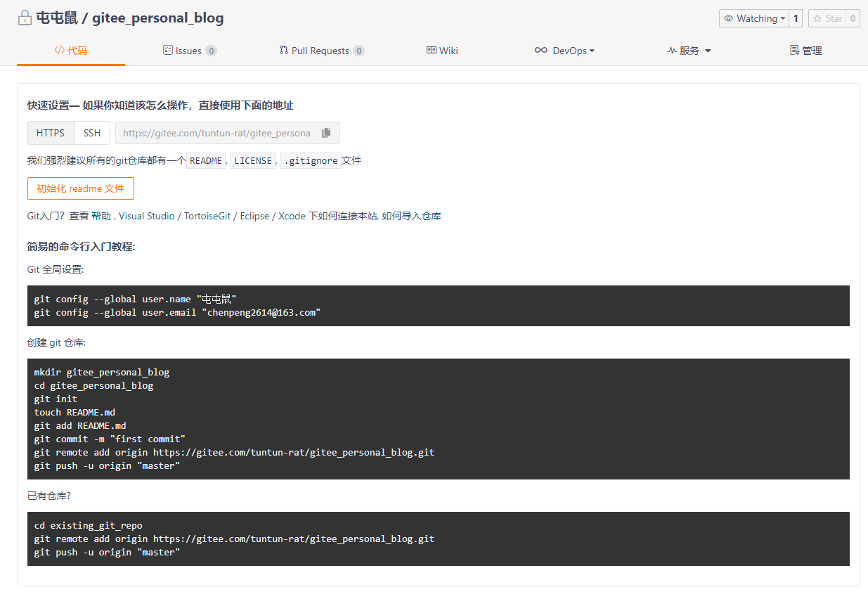The width and height of the screenshot is (868, 599).
Task: Click the watchers count badge
Action: (x=796, y=19)
